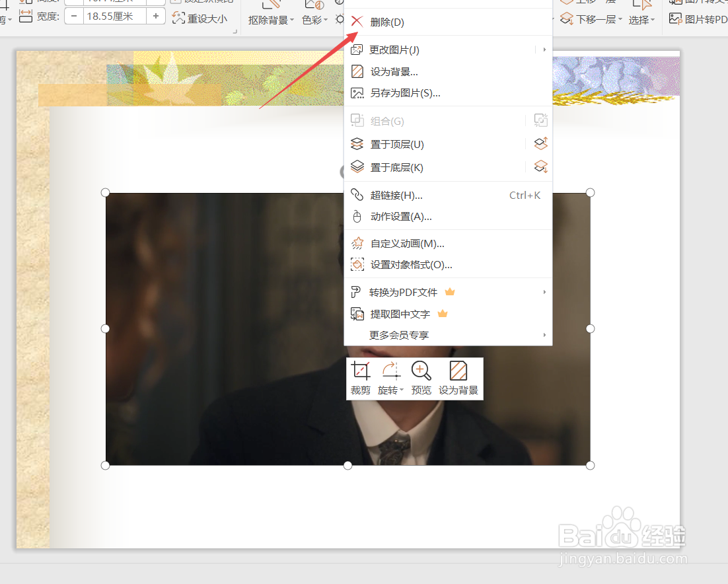Click the star icon beside 自定义动画
This screenshot has height=584, width=728.
pos(357,243)
